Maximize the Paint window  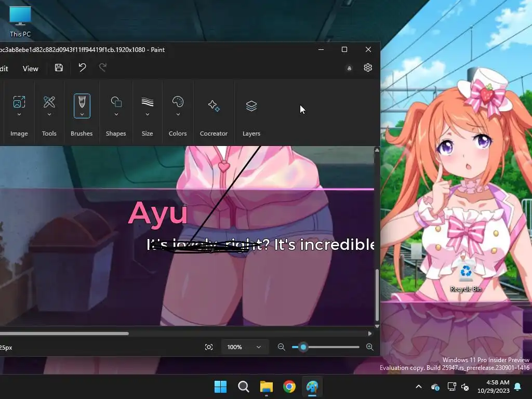pos(344,49)
